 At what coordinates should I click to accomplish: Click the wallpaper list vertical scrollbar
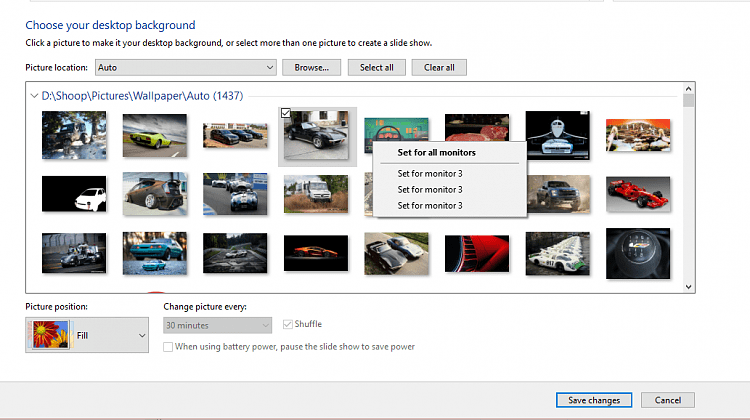click(x=688, y=190)
